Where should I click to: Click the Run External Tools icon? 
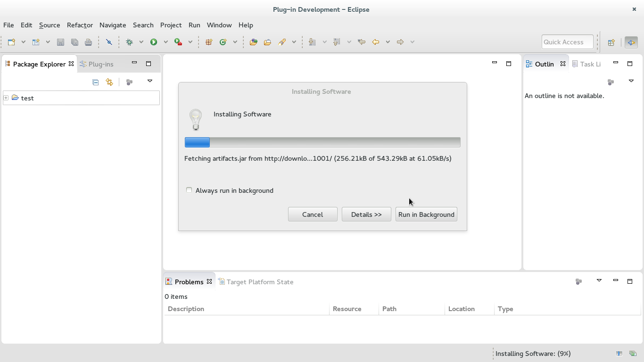tap(178, 42)
